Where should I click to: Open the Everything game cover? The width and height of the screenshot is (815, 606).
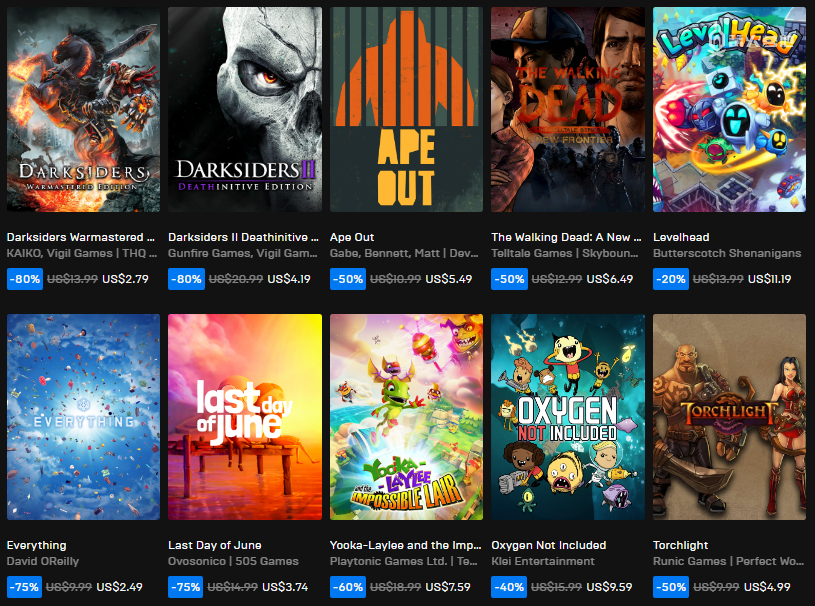point(83,417)
